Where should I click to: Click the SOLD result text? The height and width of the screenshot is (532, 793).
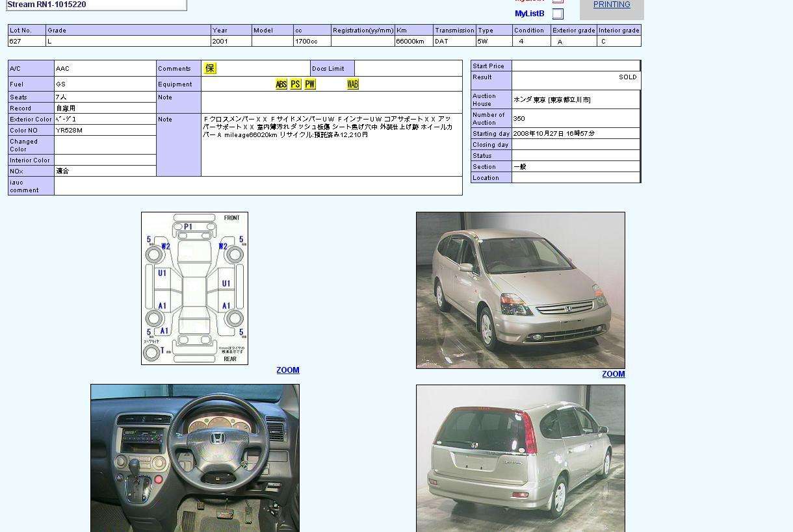pyautogui.click(x=628, y=77)
